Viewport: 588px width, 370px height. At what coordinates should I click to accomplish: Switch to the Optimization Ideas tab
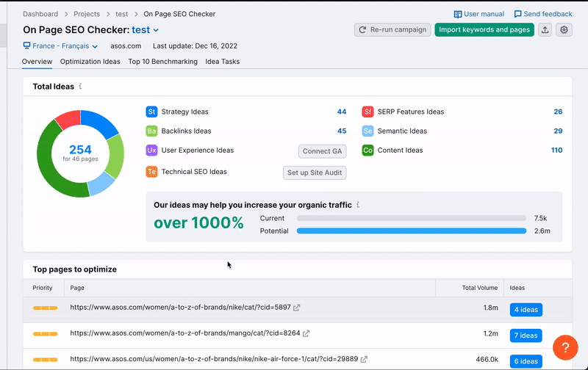point(90,62)
